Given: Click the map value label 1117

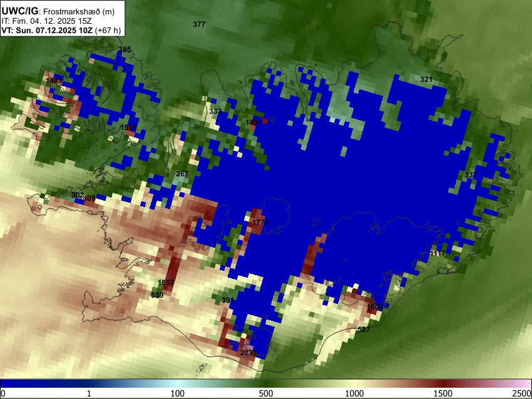Looking at the screenshot, I should 437,253.
